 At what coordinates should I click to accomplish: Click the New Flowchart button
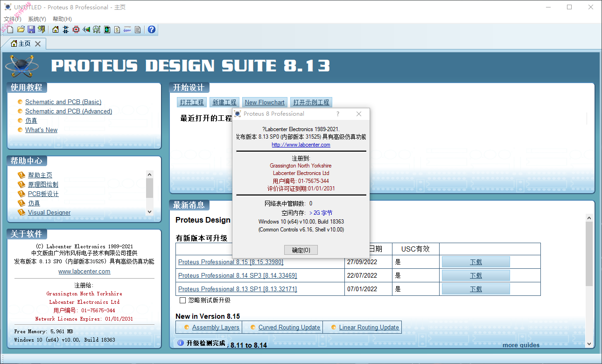point(265,102)
